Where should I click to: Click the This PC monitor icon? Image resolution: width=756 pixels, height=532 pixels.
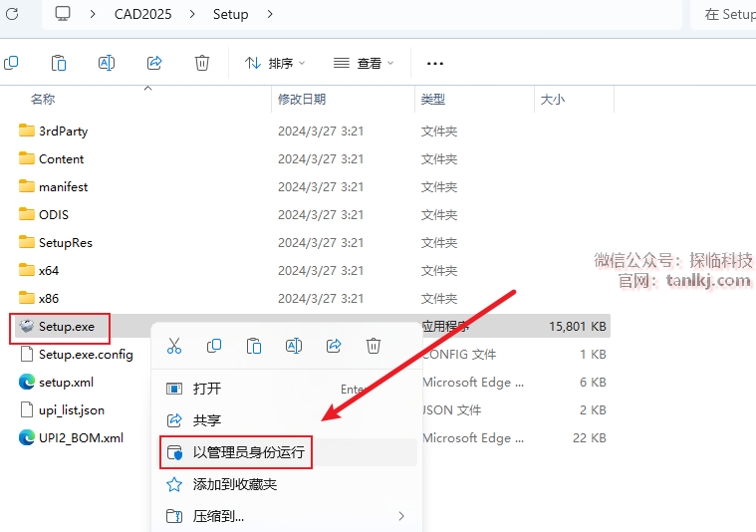click(63, 14)
